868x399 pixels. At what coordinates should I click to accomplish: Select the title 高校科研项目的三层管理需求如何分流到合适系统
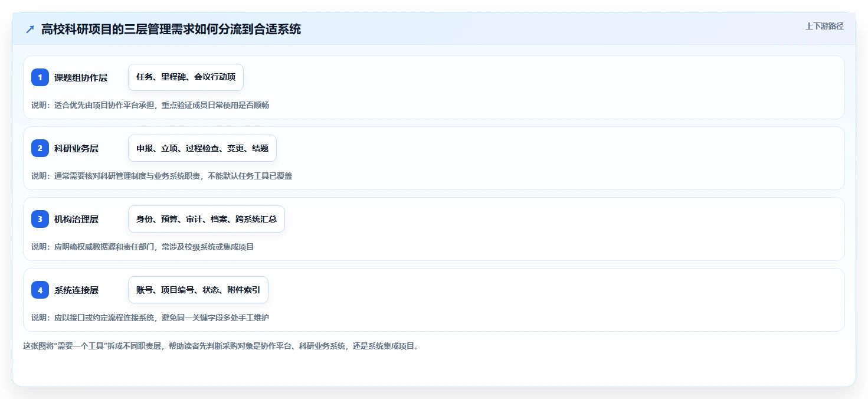[171, 29]
